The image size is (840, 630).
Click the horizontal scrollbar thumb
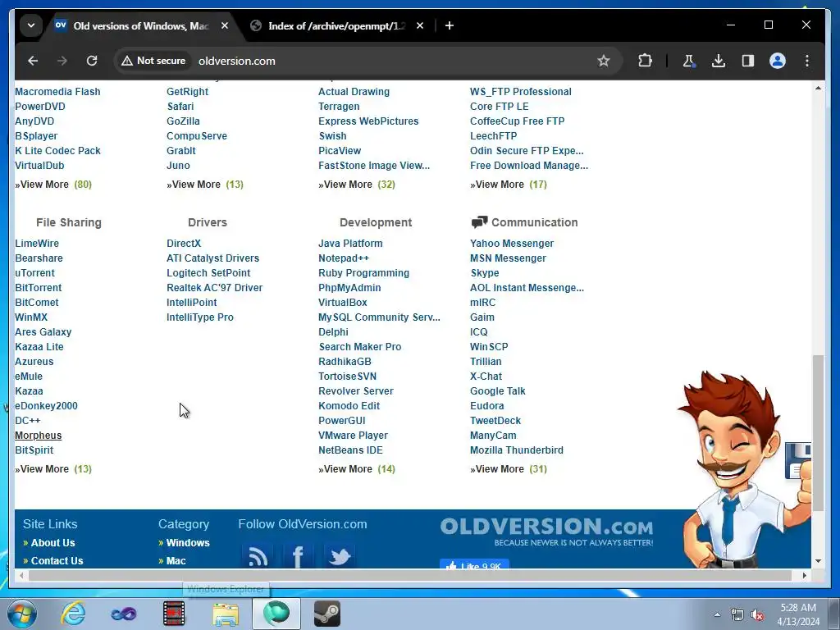410,575
